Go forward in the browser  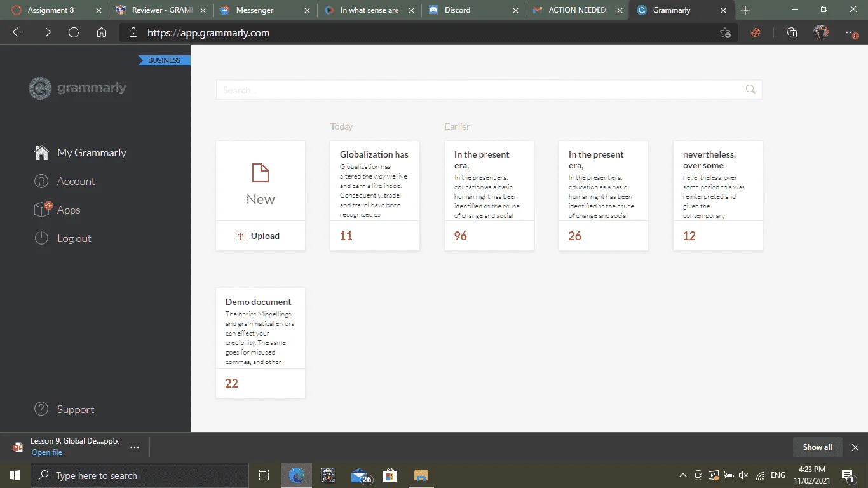46,32
